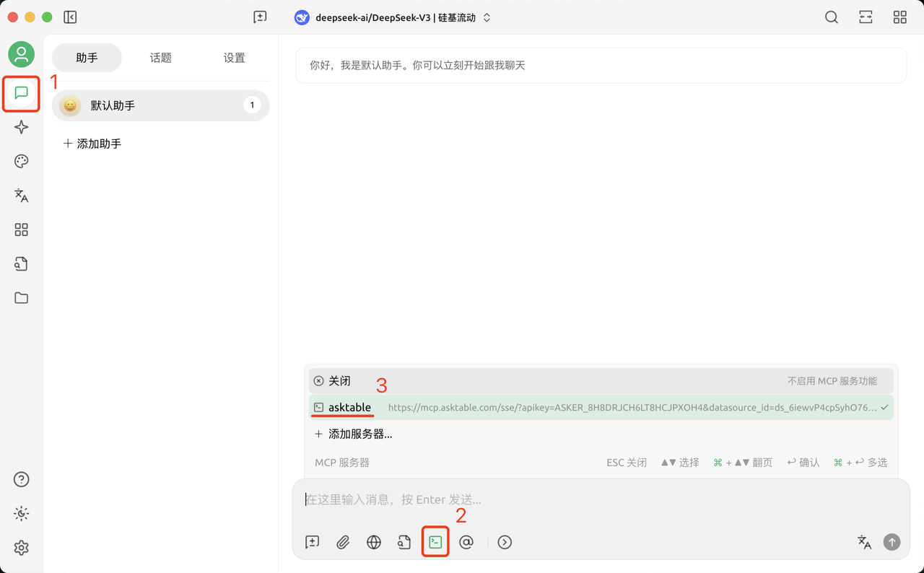Viewport: 924px width, 573px height.
Task: Click 添加助手 to add an assistant
Action: click(92, 144)
